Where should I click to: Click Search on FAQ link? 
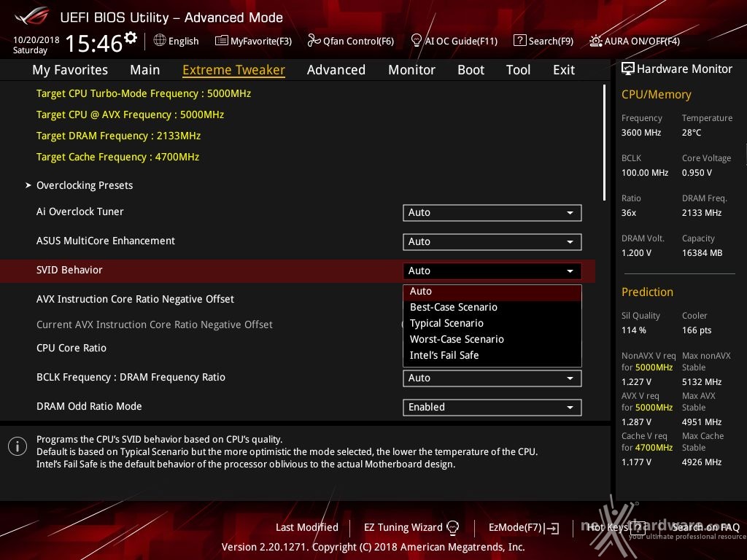(x=705, y=527)
